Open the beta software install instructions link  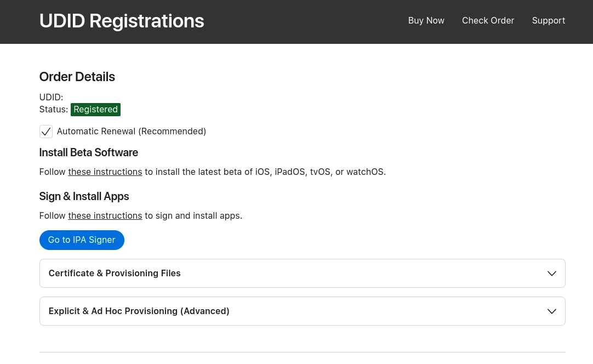(x=105, y=172)
